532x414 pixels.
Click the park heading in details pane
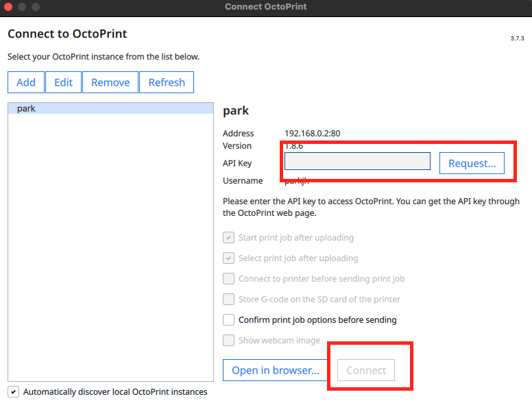[236, 110]
